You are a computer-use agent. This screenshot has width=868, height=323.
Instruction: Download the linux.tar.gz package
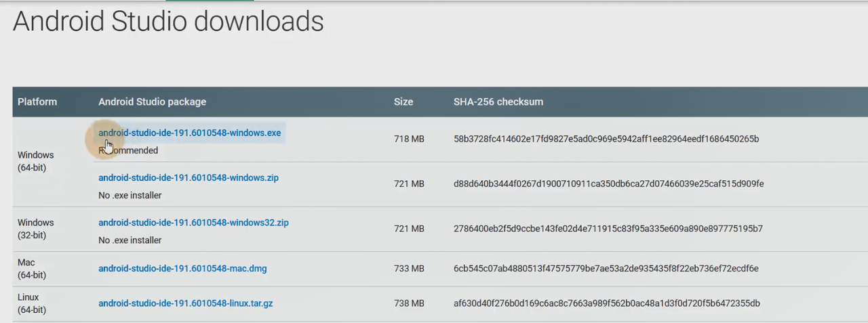(x=185, y=303)
